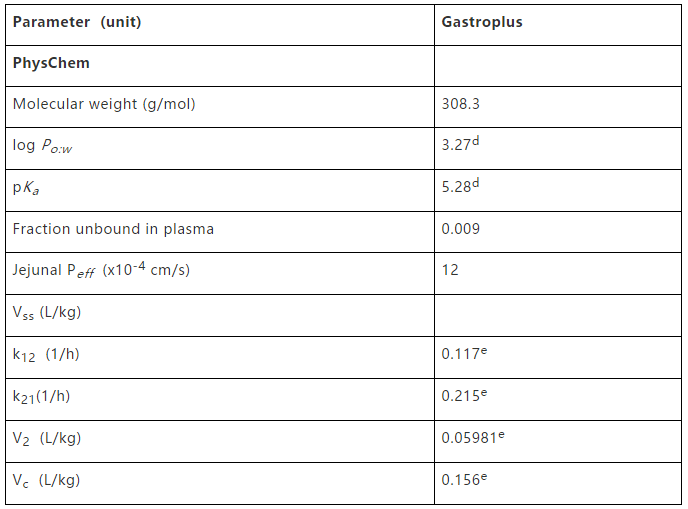Click the 5.28 pKa value cell

[460, 187]
